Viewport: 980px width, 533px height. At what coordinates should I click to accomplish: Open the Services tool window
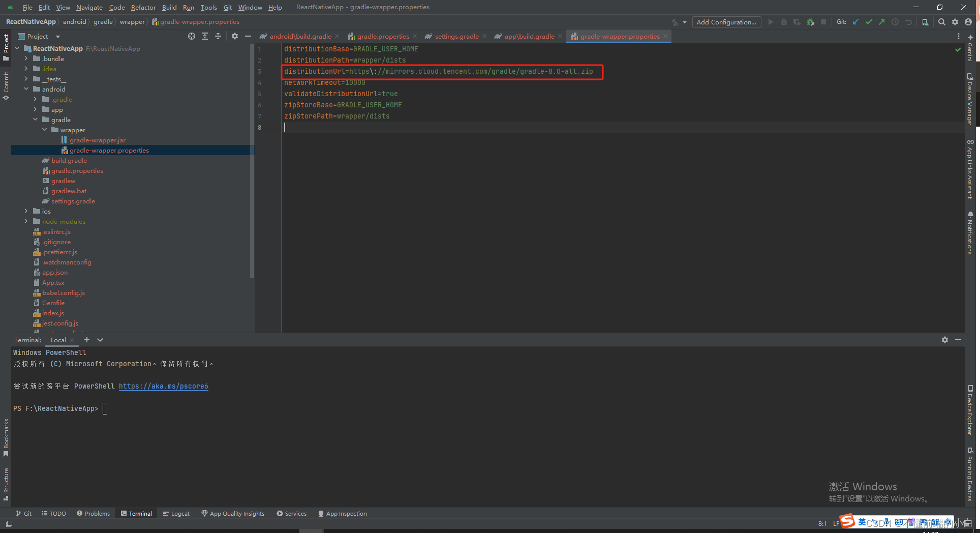[292, 514]
